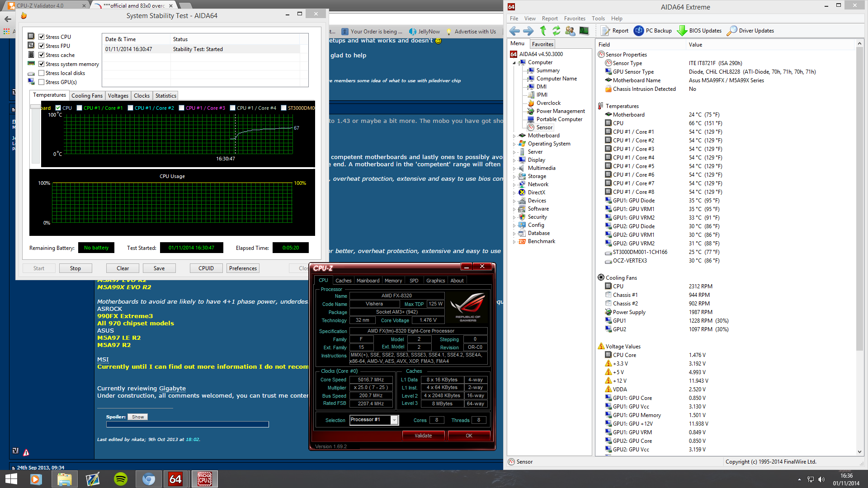Expand the Network tree node
The width and height of the screenshot is (868, 488).
(x=514, y=185)
